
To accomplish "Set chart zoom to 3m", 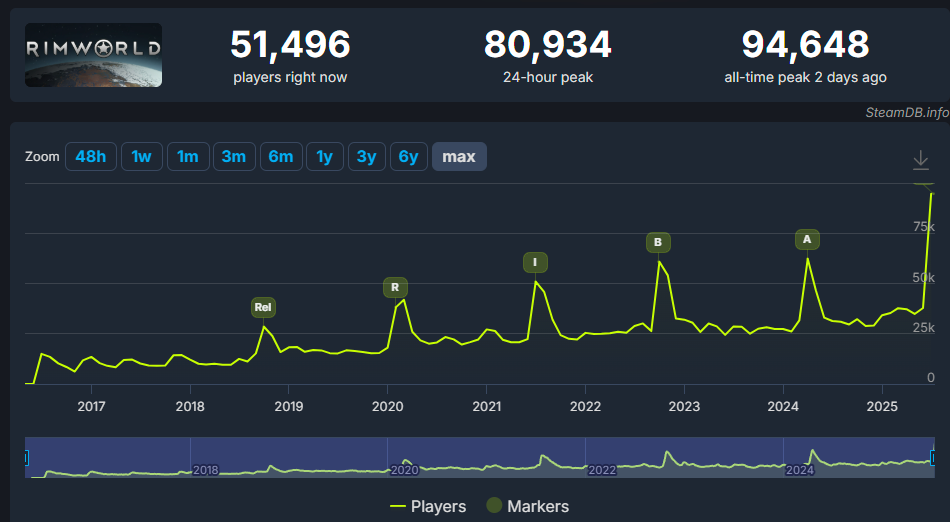I will 234,157.
